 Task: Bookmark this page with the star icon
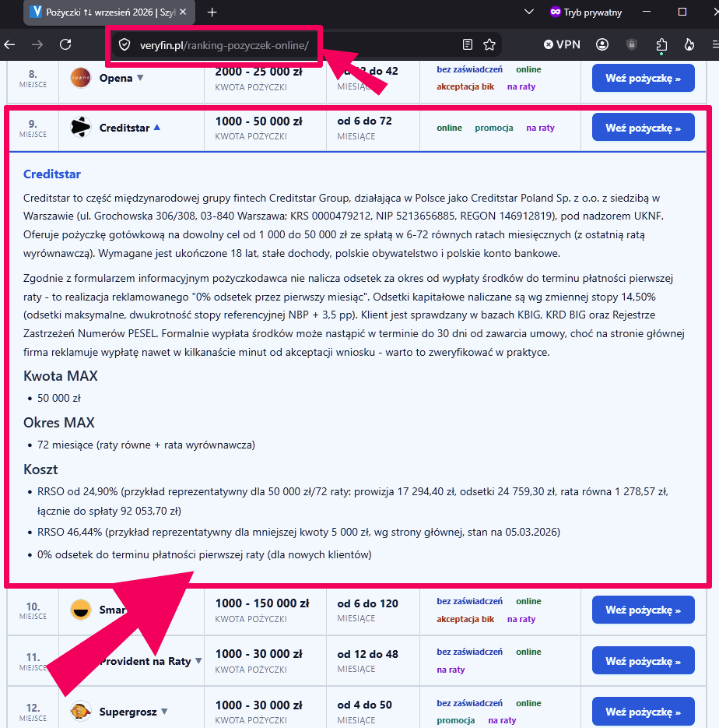(489, 44)
